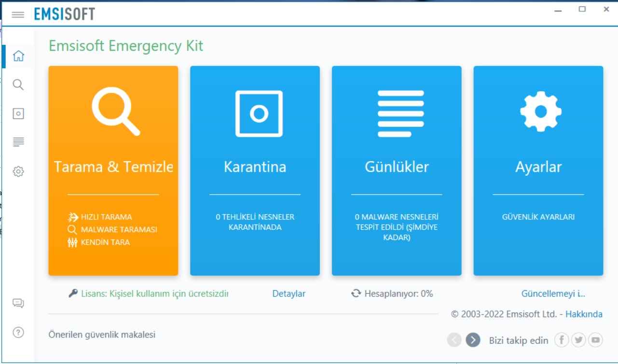Viewport: 618px width, 364px height.
Task: Open the Ayarlar title
Action: 538,168
